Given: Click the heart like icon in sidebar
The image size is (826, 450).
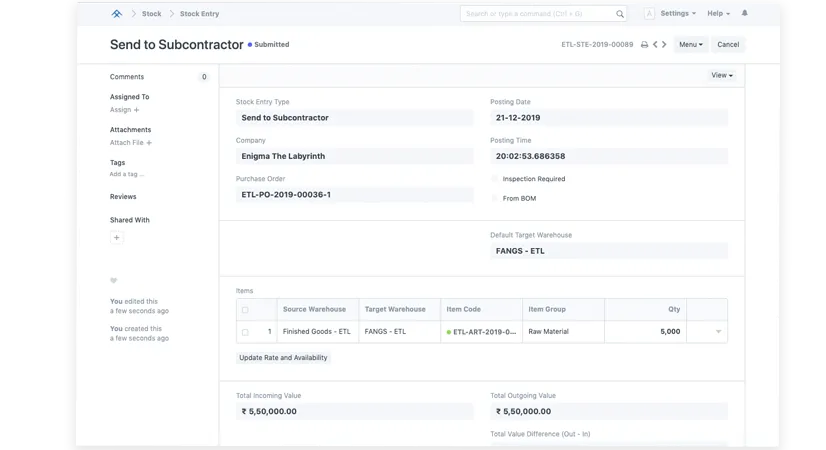Looking at the screenshot, I should click(x=114, y=280).
